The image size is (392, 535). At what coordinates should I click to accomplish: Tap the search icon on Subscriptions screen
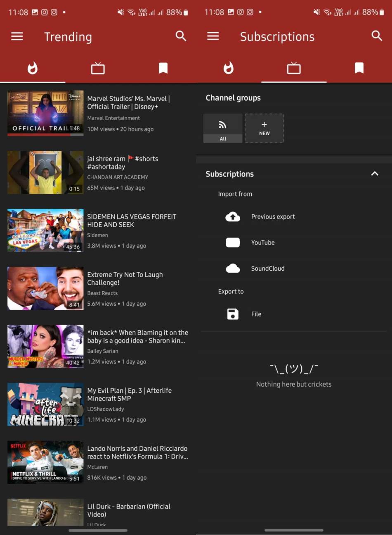pyautogui.click(x=377, y=36)
